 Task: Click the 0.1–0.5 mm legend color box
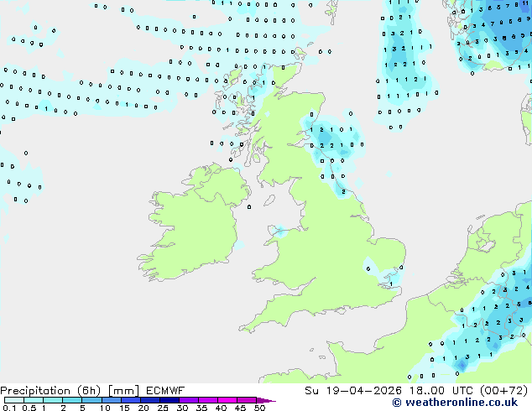[14, 400]
